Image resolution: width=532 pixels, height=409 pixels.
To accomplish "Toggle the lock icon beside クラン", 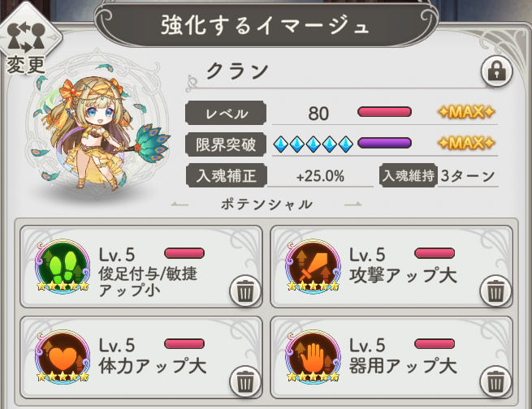I will [497, 71].
